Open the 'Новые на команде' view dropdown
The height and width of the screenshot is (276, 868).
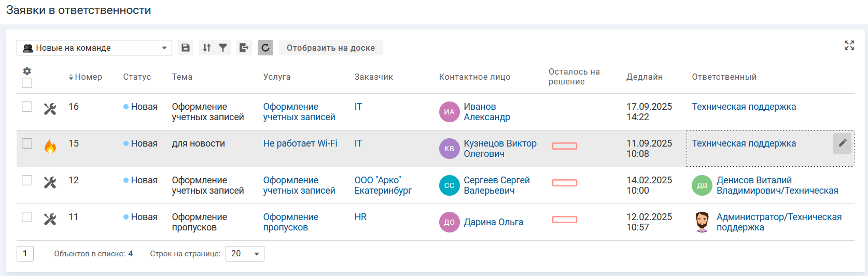click(x=94, y=48)
